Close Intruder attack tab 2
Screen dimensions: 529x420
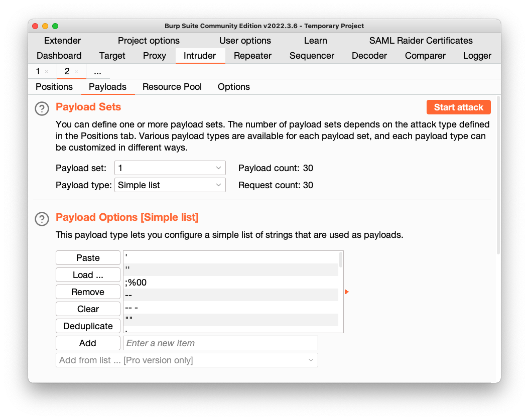coord(76,72)
